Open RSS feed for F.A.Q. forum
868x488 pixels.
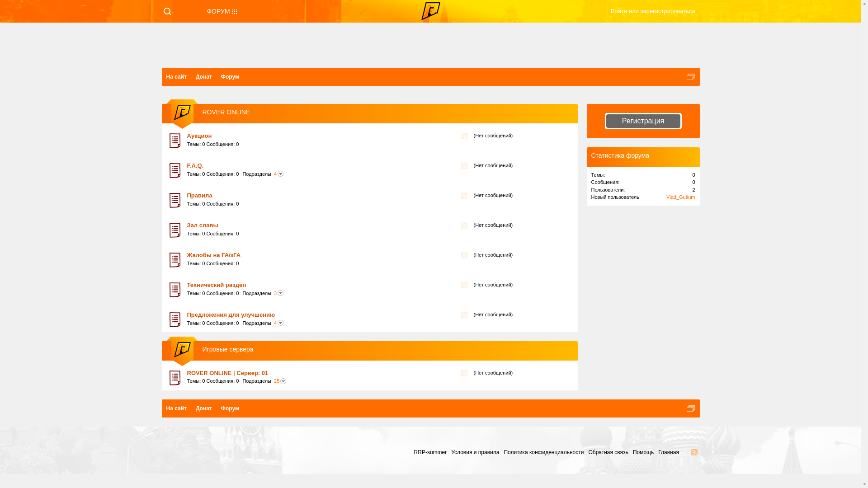coord(464,166)
